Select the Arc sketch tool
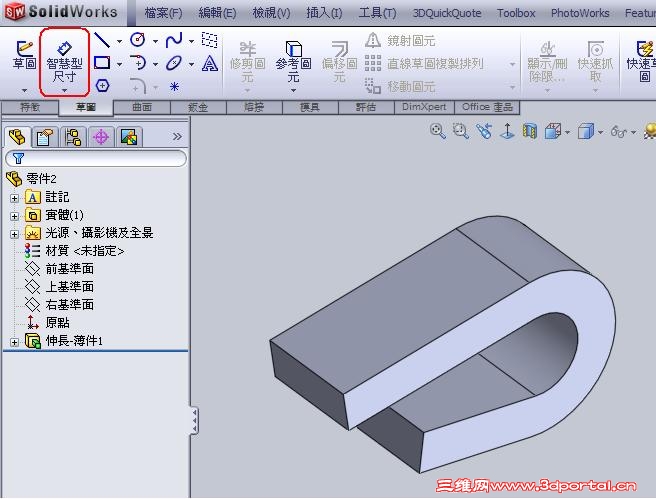 tap(138, 63)
